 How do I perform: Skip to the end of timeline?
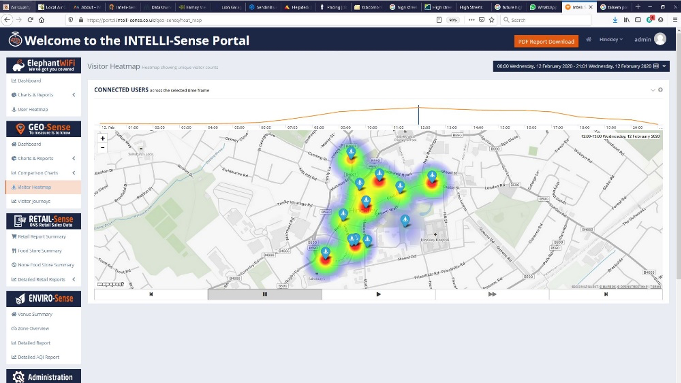(606, 294)
